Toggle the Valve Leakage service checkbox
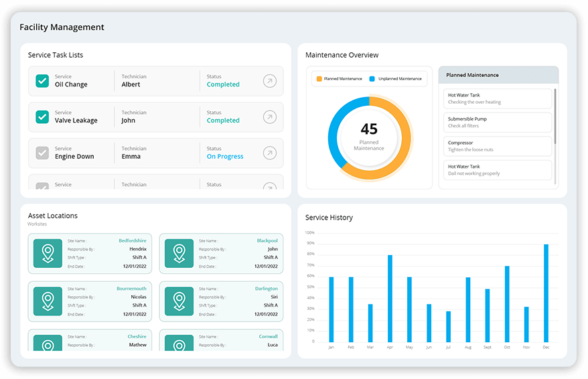Image resolution: width=588 pixels, height=379 pixels. [42, 117]
